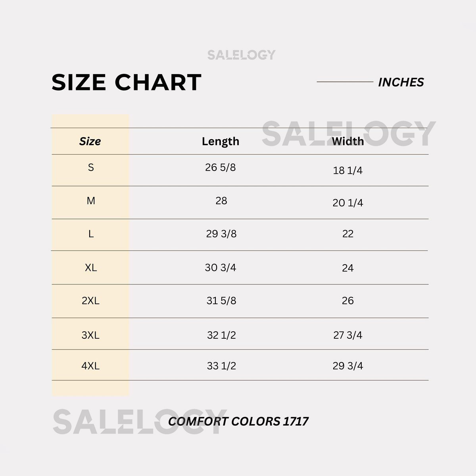Click the Length column header
This screenshot has width=476, height=476.
(x=221, y=141)
